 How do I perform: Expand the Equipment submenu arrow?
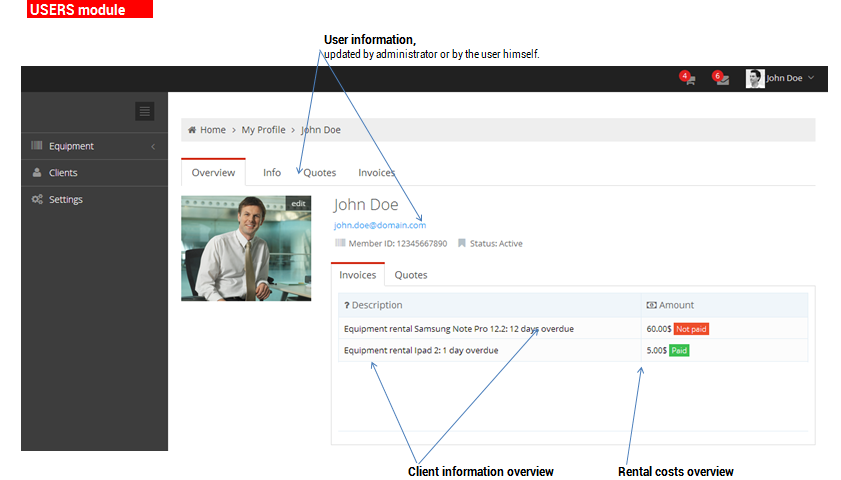click(x=153, y=146)
